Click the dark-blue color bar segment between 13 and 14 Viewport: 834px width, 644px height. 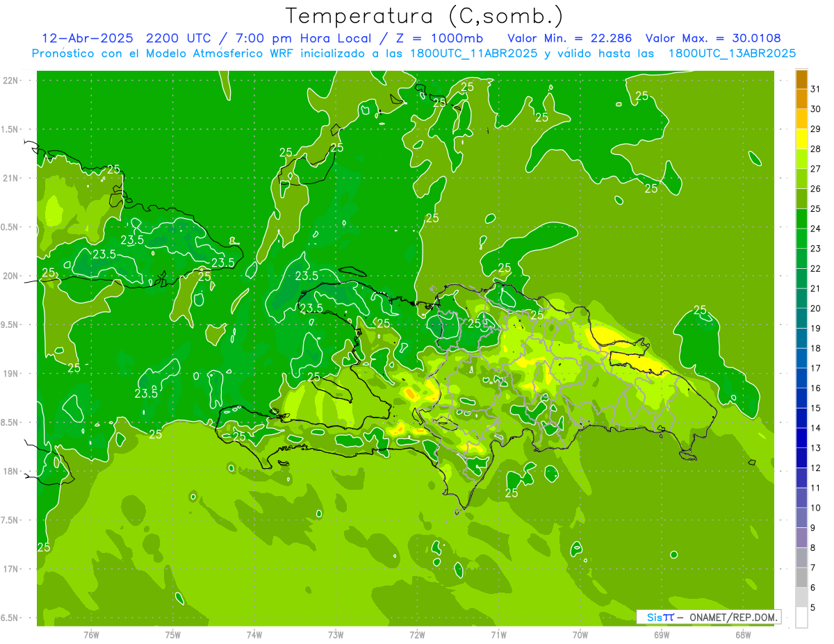(801, 438)
